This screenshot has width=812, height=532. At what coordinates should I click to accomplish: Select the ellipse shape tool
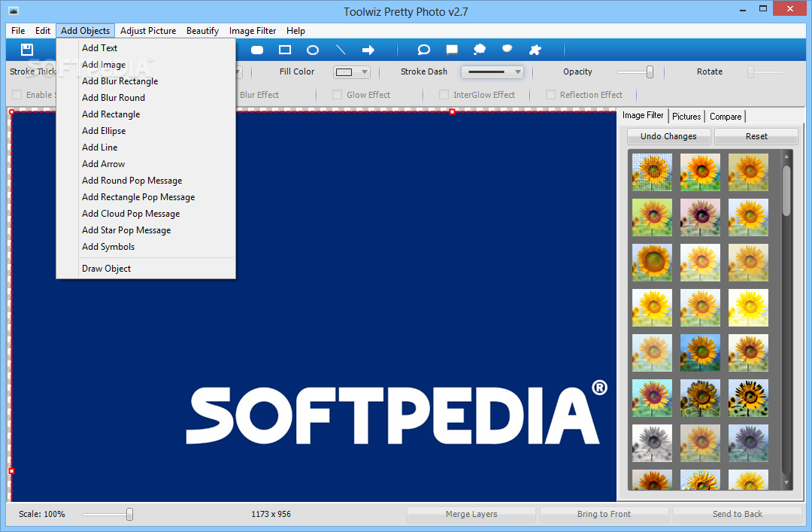pos(312,50)
